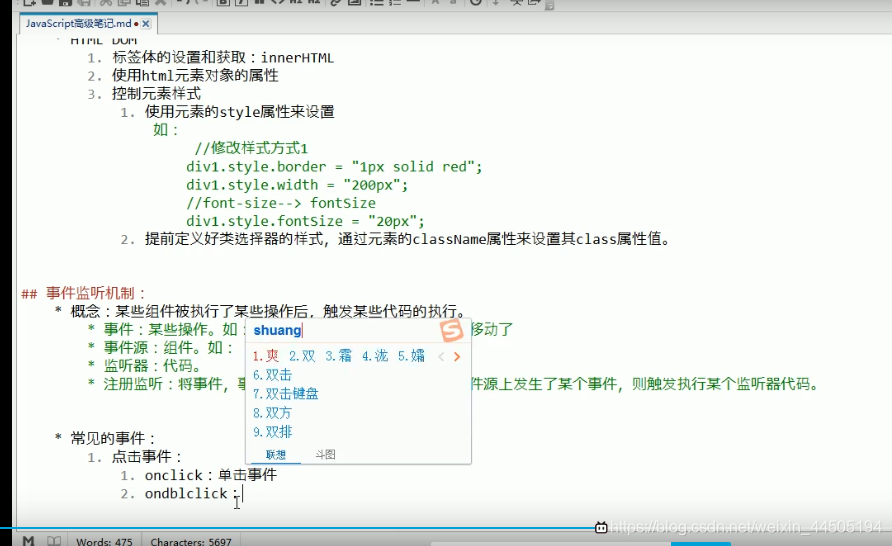Go to previous page of IME candidates
Viewport: 892px width, 546px height.
(x=441, y=357)
